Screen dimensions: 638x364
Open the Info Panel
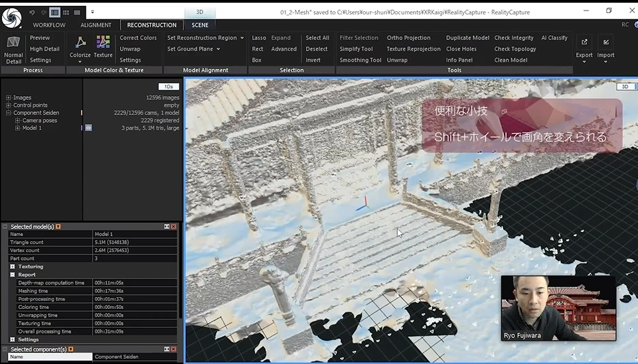click(459, 60)
